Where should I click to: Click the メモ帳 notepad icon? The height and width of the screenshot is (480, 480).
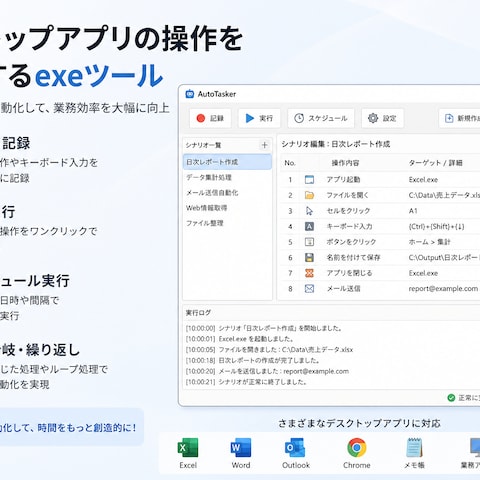414,447
